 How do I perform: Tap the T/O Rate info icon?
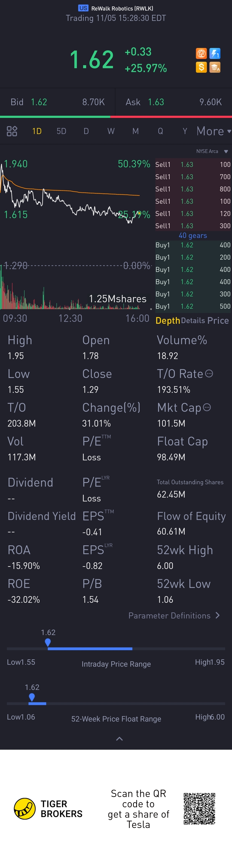tap(209, 373)
